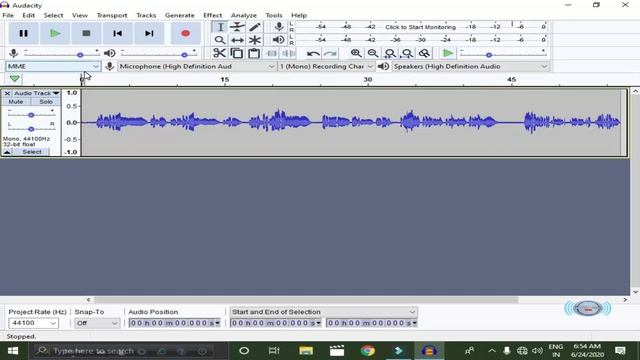Image resolution: width=640 pixels, height=360 pixels.
Task: Click the Copy icon in edit toolbar
Action: (x=237, y=53)
